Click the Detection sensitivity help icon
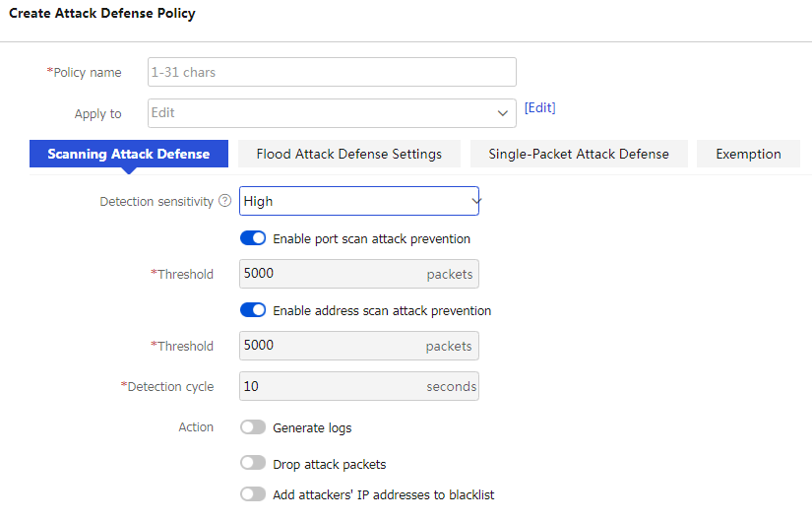The height and width of the screenshot is (521, 812). coord(224,201)
